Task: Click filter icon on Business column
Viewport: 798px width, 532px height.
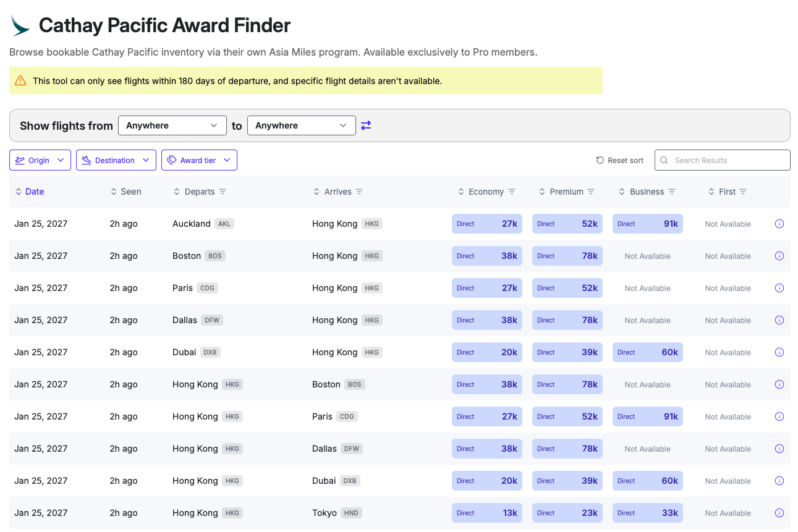Action: click(672, 192)
